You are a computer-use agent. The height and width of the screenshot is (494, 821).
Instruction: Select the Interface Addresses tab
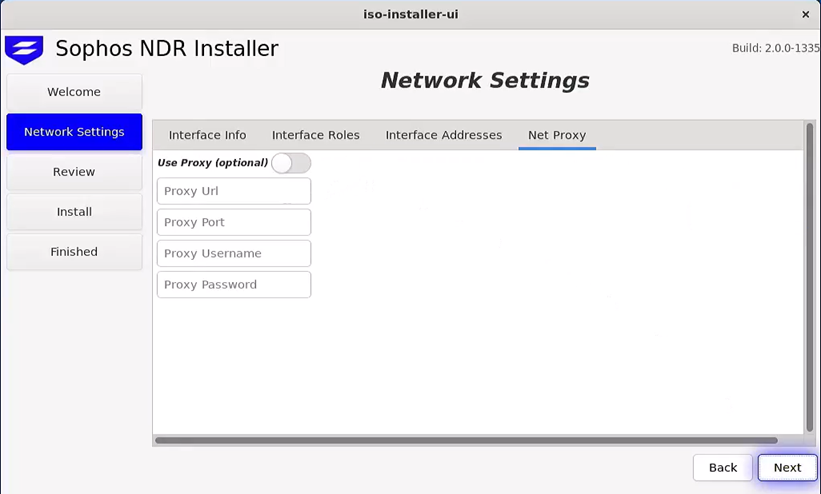tap(443, 135)
